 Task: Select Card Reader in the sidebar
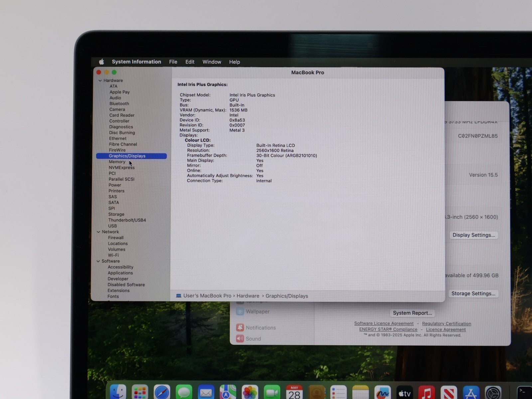point(122,115)
